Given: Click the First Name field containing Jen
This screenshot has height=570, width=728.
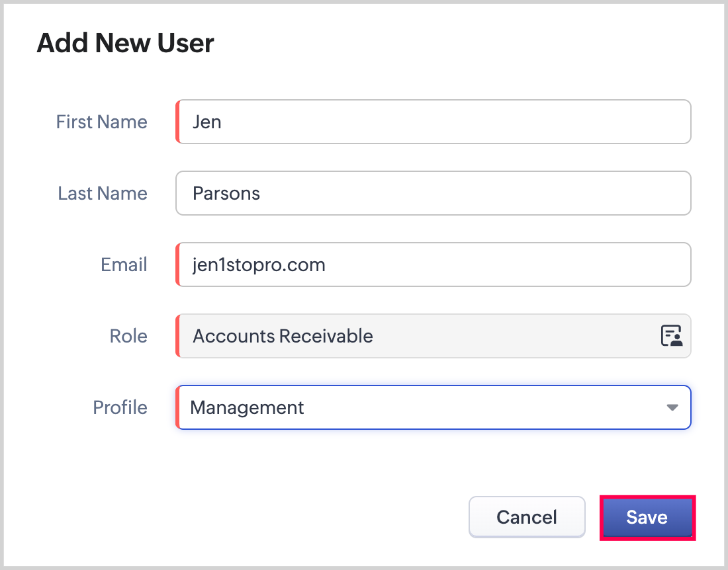Looking at the screenshot, I should point(433,122).
